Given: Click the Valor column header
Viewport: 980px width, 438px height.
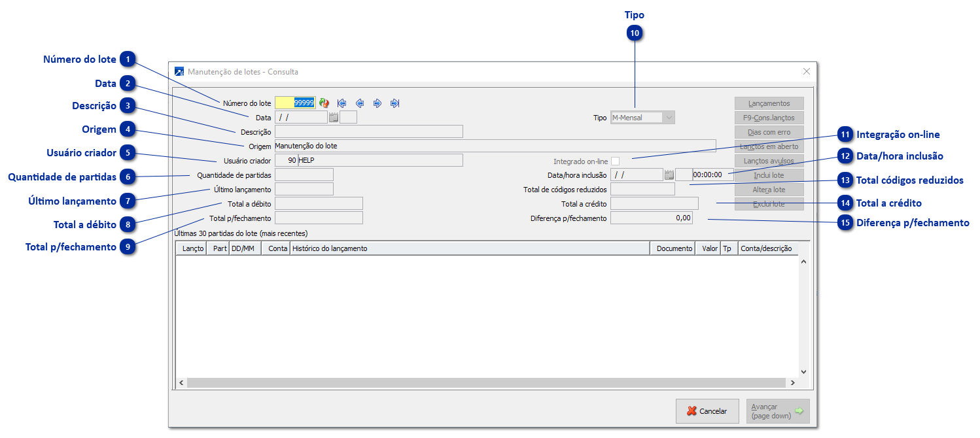Looking at the screenshot, I should tap(707, 248).
